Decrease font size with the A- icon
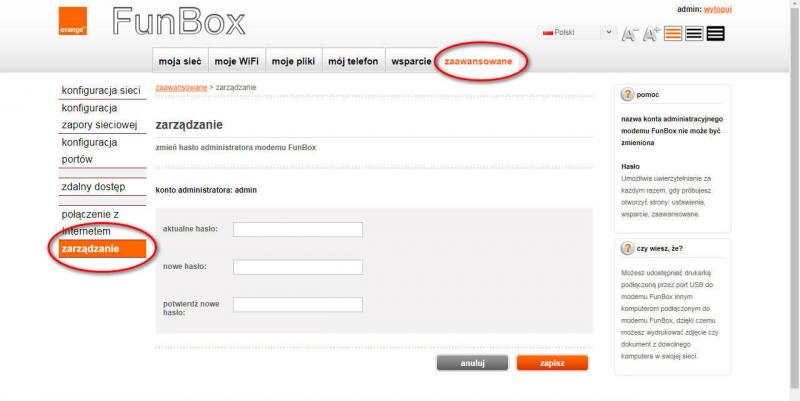This screenshot has width=800, height=401. [x=629, y=34]
